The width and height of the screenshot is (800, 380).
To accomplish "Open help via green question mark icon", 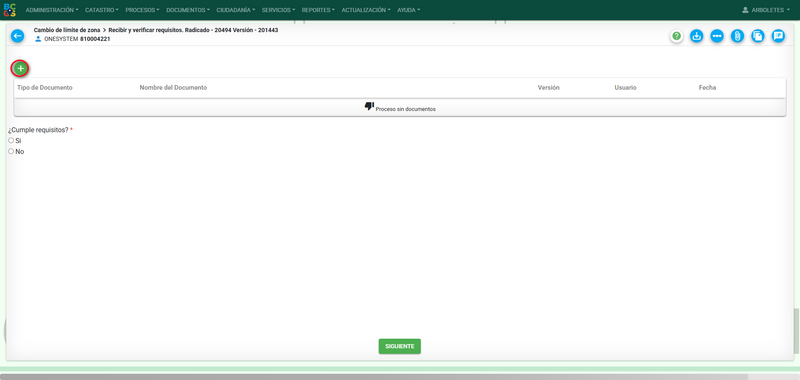I will tap(677, 36).
